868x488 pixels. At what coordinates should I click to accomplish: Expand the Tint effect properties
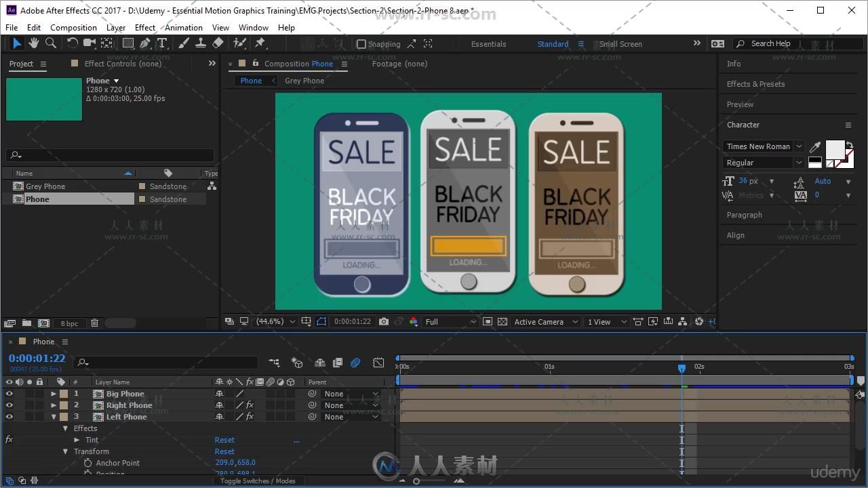[x=77, y=440]
